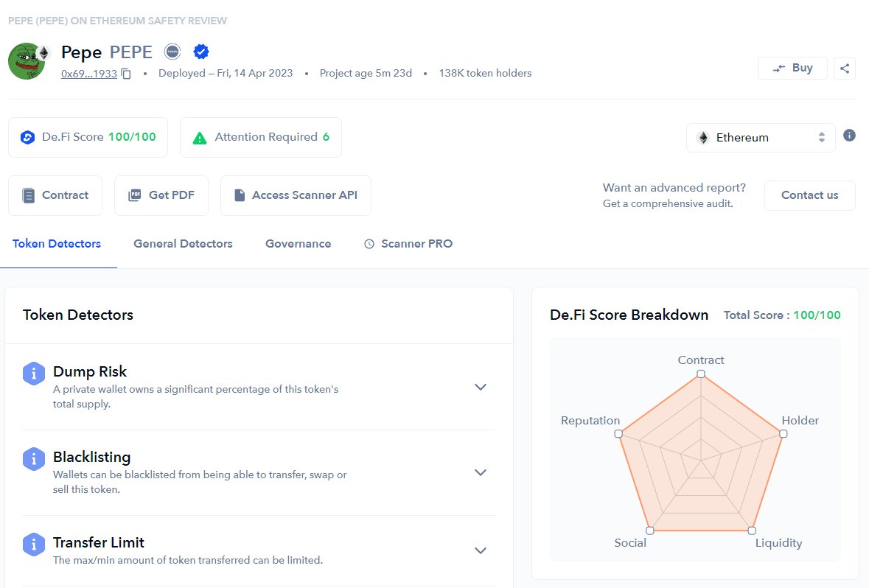Open the Attention Required 6 card
Screen dimensions: 869x588
point(261,138)
